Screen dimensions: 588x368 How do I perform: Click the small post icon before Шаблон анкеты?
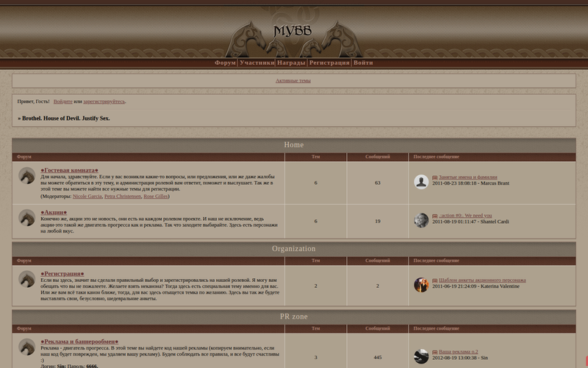(x=435, y=280)
